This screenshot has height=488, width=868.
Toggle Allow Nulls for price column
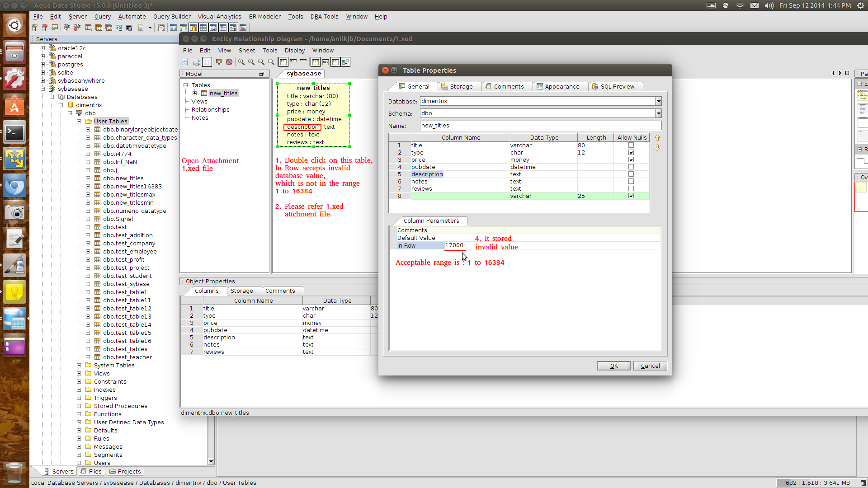click(631, 160)
